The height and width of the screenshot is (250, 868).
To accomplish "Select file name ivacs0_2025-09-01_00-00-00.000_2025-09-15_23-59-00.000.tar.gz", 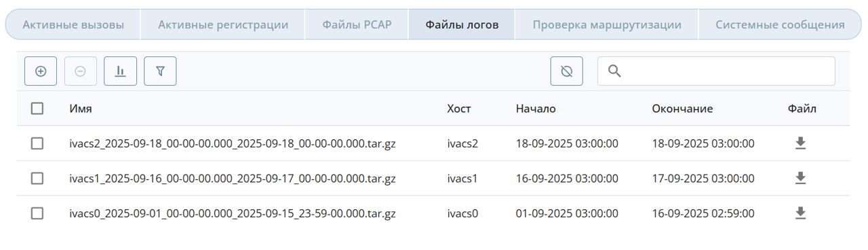I will (233, 213).
